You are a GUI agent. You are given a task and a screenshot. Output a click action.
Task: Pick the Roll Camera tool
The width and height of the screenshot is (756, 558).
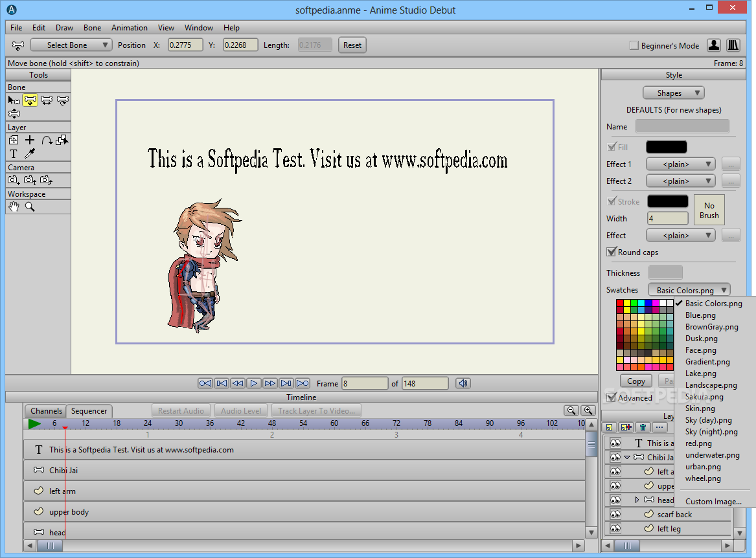pyautogui.click(x=46, y=180)
